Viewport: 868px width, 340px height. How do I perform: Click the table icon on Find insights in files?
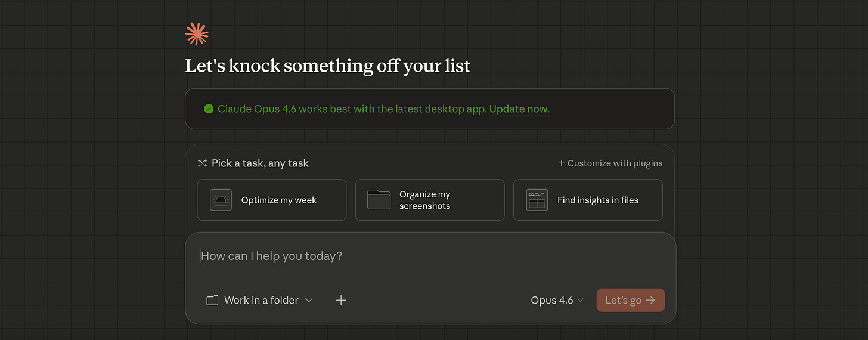click(537, 200)
